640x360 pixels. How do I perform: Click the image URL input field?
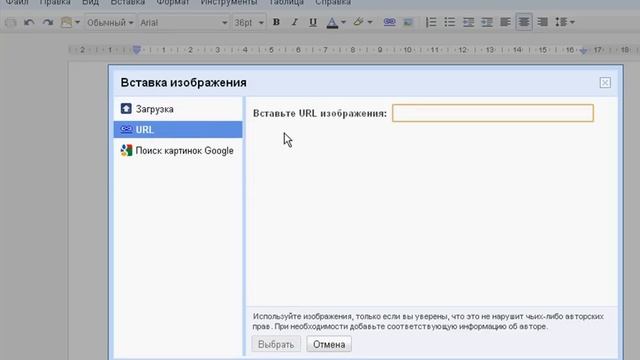pyautogui.click(x=493, y=113)
